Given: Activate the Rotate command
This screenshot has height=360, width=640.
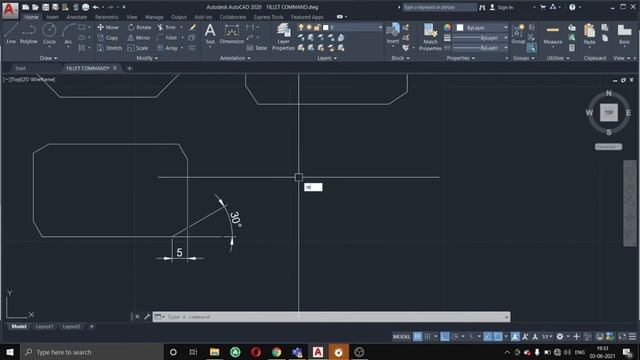Looking at the screenshot, I should coord(139,27).
